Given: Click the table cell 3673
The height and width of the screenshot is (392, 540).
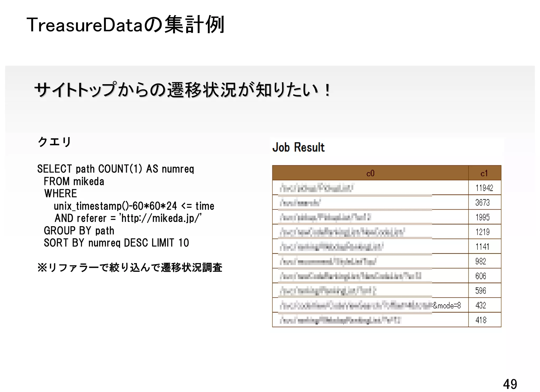Looking at the screenshot, I should click(485, 202).
